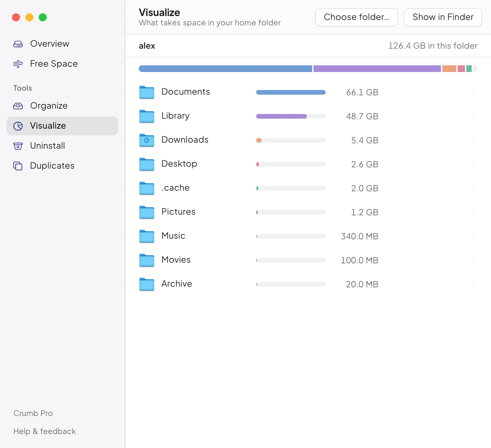This screenshot has height=448, width=491.
Task: Switch to the Organize tool
Action: pos(62,106)
